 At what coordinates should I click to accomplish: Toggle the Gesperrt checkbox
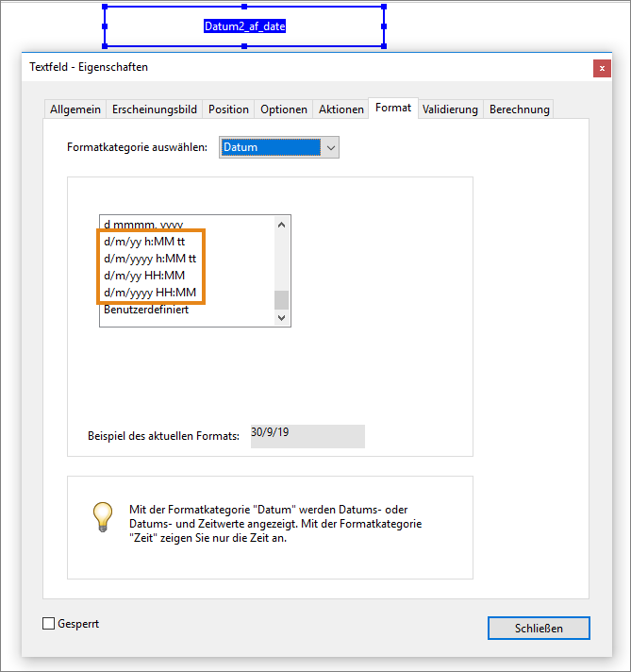pyautogui.click(x=49, y=624)
